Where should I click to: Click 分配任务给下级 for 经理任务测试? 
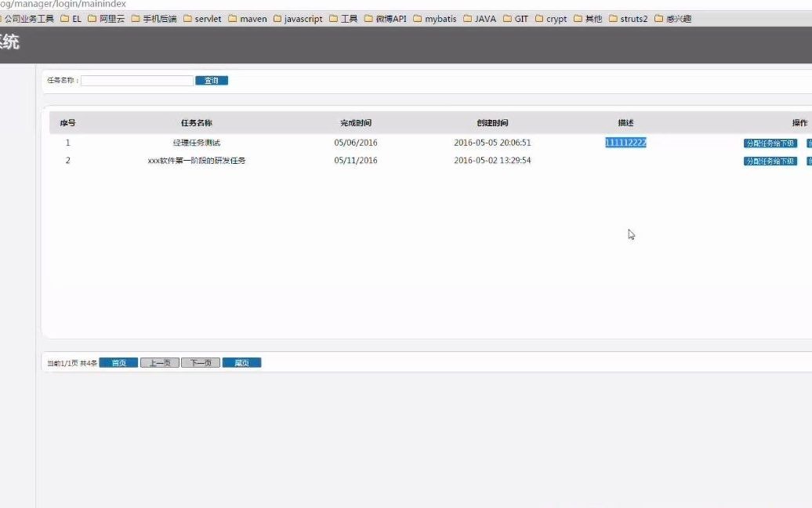770,143
